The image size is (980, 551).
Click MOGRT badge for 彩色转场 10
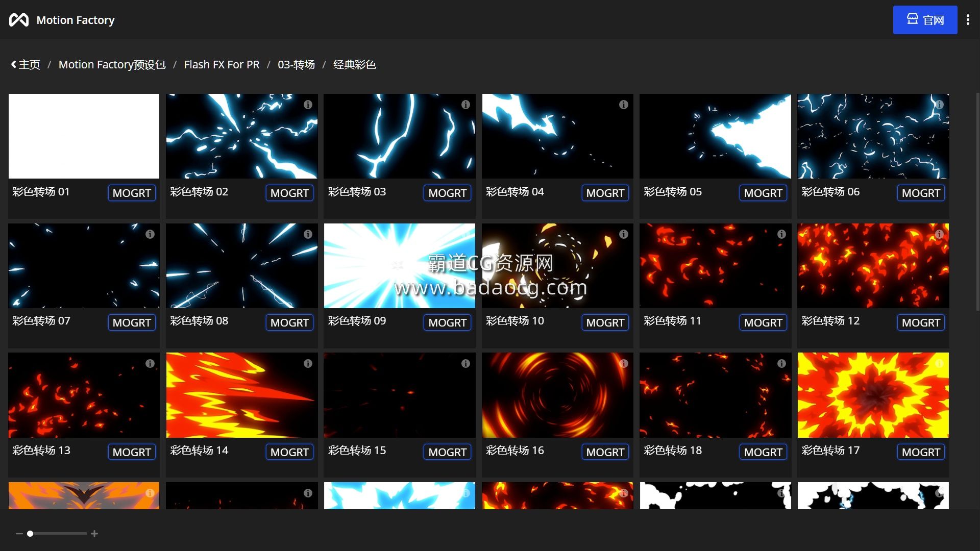(x=605, y=322)
